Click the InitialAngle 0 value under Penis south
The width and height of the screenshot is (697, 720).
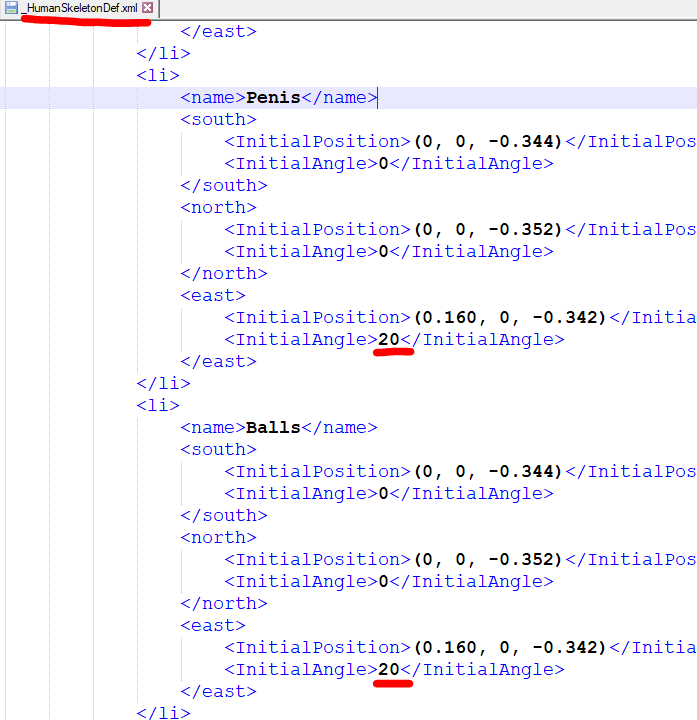point(381,164)
